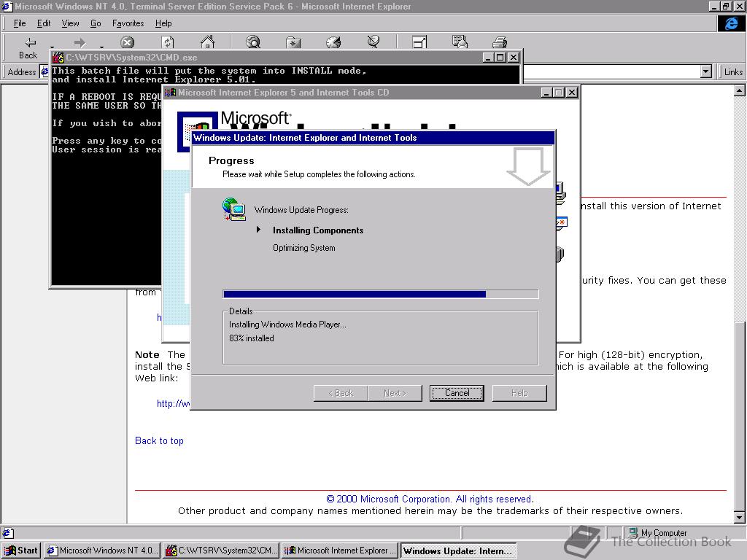747x560 pixels.
Task: Minimize the IE Tools CD window
Action: pos(547,93)
